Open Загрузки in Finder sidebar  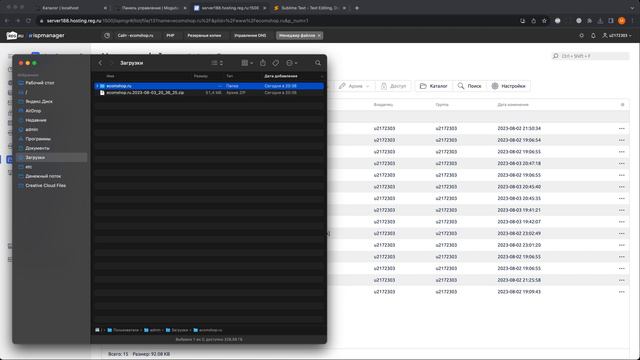point(35,158)
